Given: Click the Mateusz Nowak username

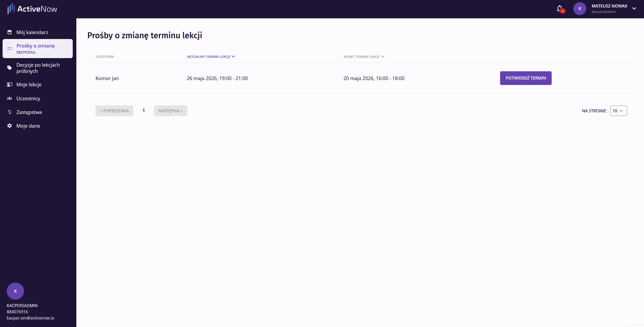Looking at the screenshot, I should click(x=609, y=6).
